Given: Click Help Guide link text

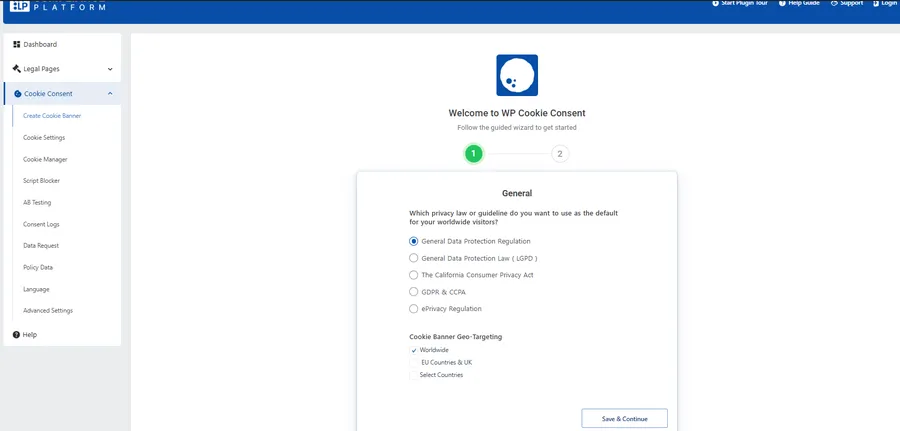Looking at the screenshot, I should point(804,3).
